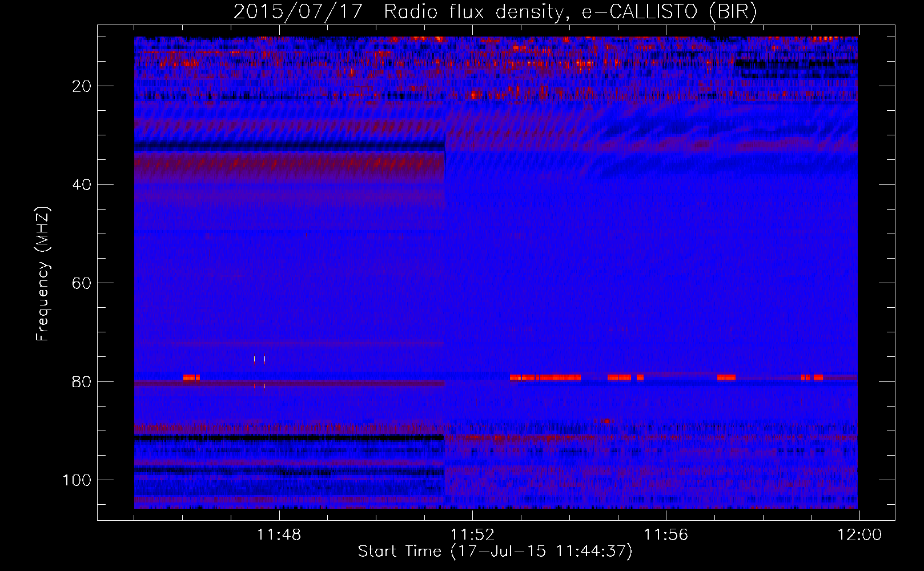Select the 'Frequency (MHZ)' y-axis label
The image size is (924, 571).
click(43, 274)
